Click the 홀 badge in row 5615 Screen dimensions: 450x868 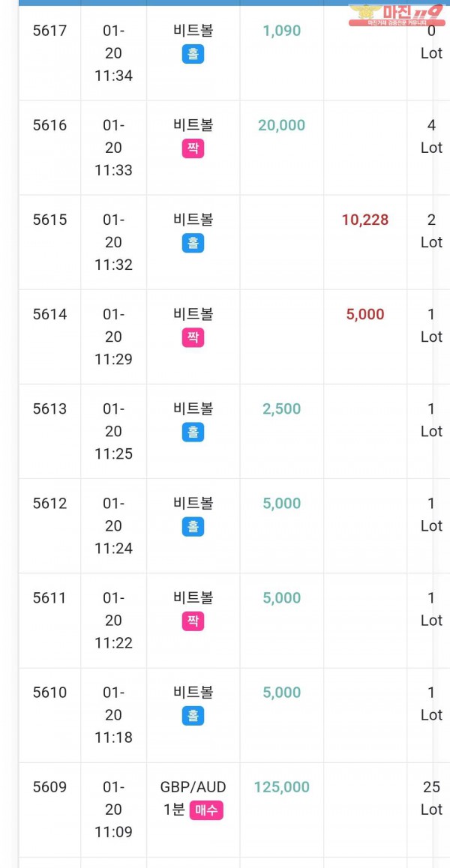pyautogui.click(x=193, y=243)
